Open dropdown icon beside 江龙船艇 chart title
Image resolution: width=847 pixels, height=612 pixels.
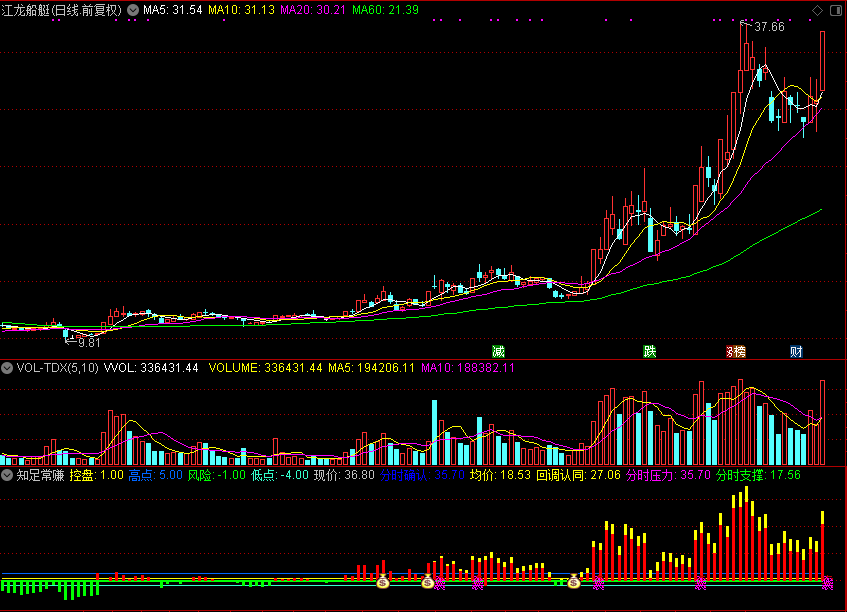click(133, 10)
